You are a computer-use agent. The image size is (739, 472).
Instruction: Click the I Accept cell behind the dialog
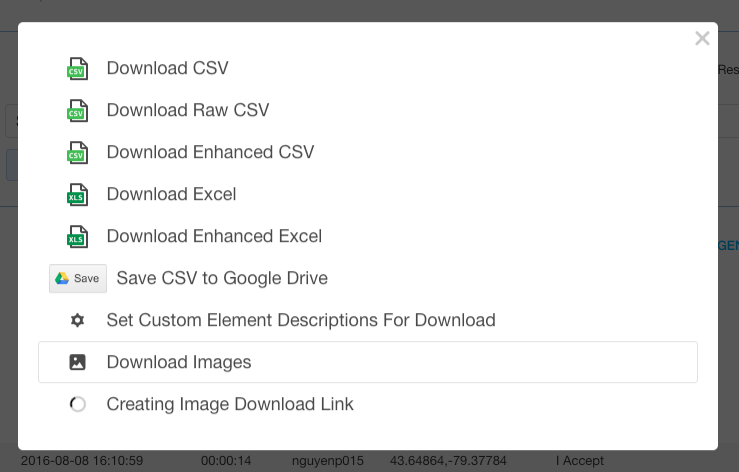[580, 461]
